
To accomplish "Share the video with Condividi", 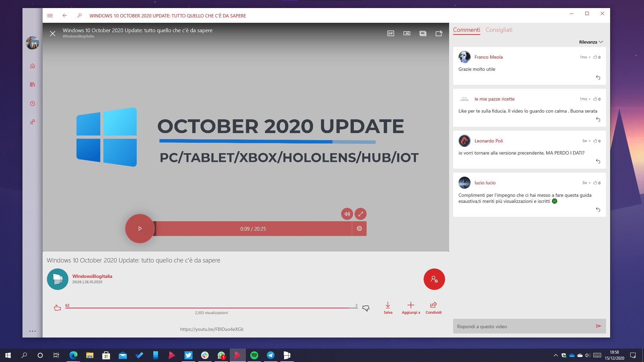I will 433,308.
